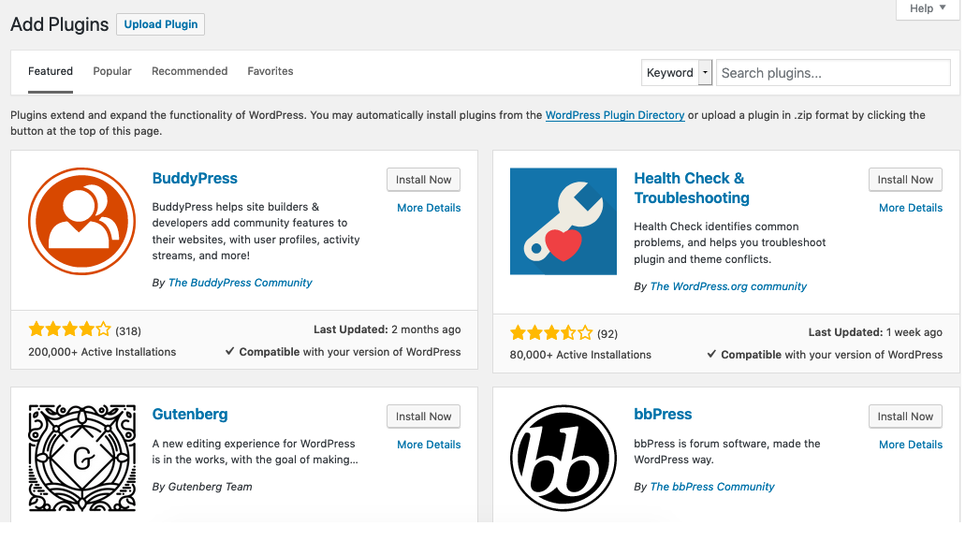Switch to the Recommended tab
980x541 pixels.
[189, 71]
